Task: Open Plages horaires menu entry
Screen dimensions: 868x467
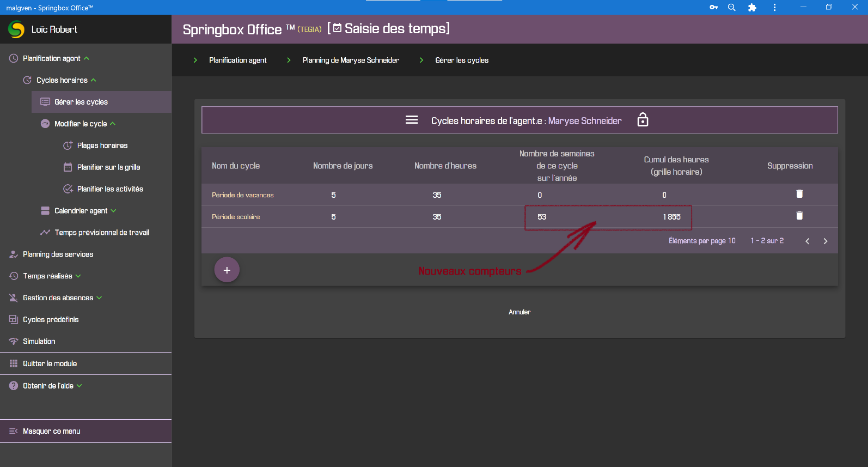Action: pos(102,145)
